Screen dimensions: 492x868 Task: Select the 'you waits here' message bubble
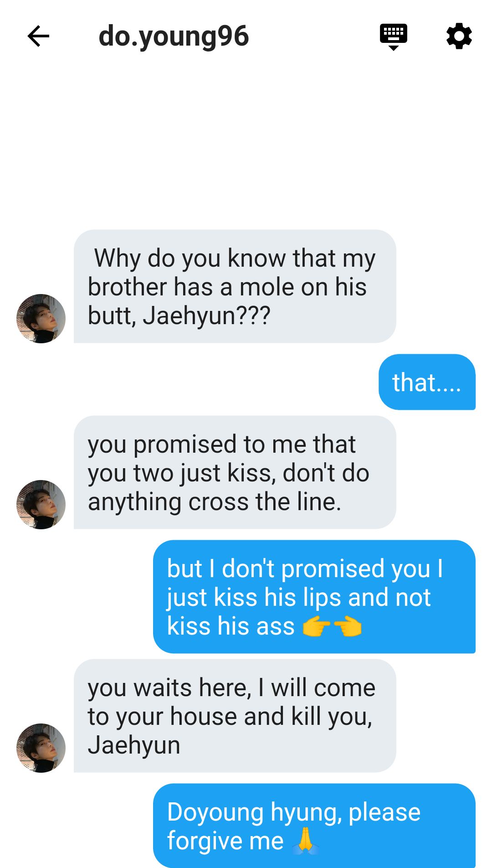click(235, 716)
